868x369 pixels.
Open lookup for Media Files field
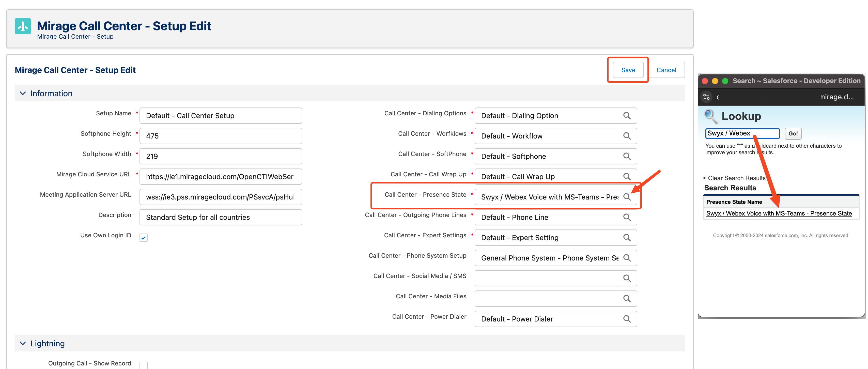point(627,299)
